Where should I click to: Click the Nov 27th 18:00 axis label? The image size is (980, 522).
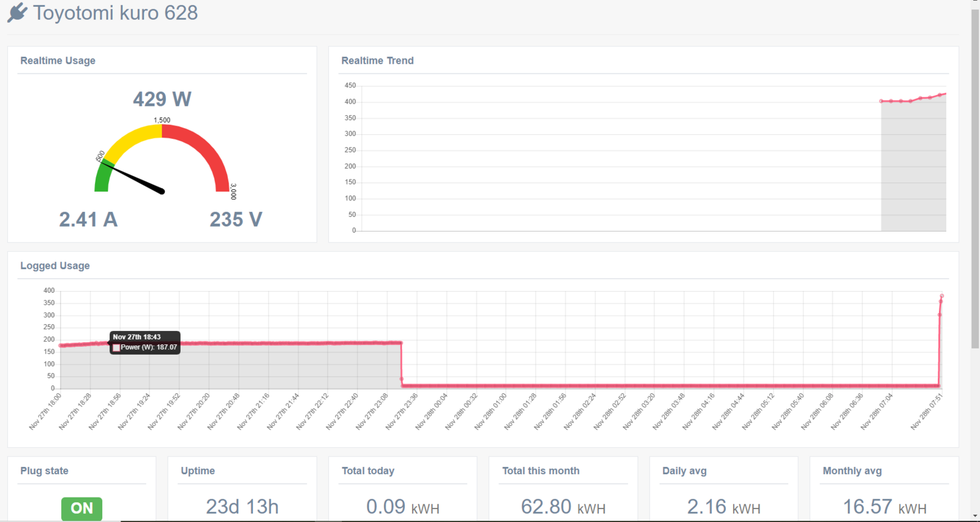45,412
